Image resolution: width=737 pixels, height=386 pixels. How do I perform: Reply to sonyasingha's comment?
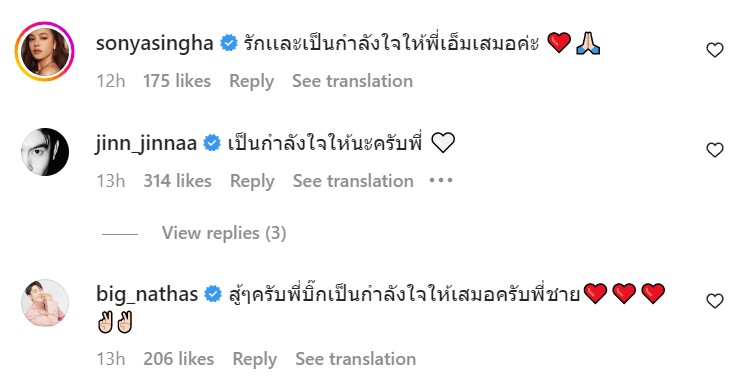click(251, 81)
